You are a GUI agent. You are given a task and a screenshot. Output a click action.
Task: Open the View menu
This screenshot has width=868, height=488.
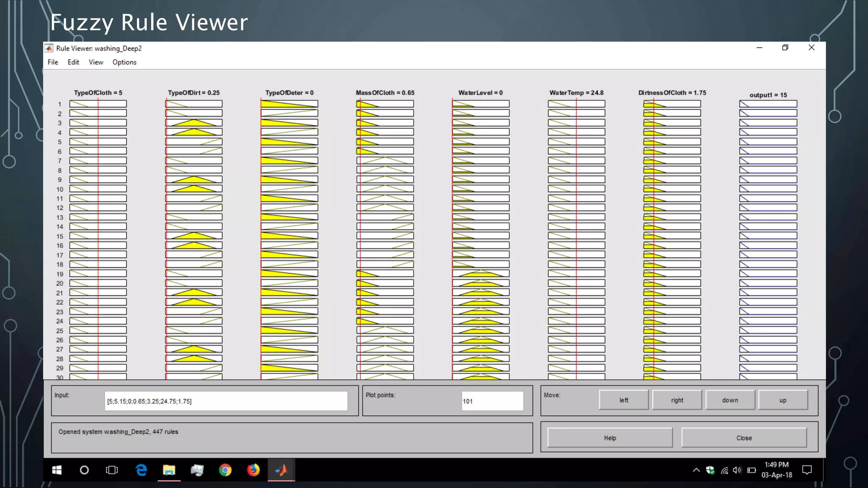[96, 62]
